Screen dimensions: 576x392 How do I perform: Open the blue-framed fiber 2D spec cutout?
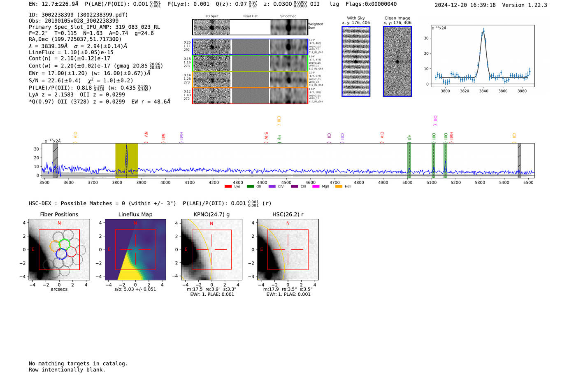coord(212,47)
